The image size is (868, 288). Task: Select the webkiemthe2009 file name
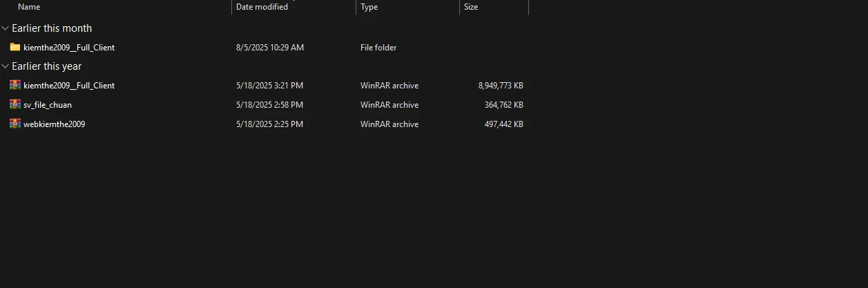pos(54,124)
